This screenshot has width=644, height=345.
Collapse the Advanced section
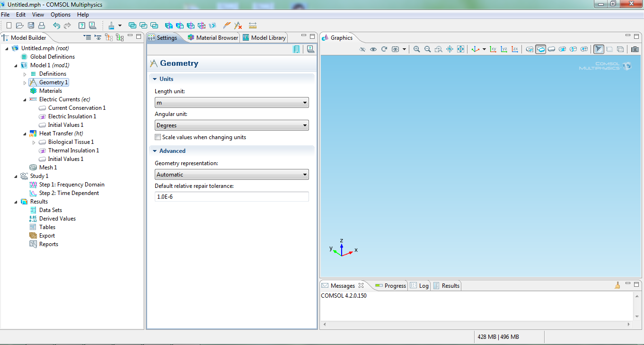154,151
